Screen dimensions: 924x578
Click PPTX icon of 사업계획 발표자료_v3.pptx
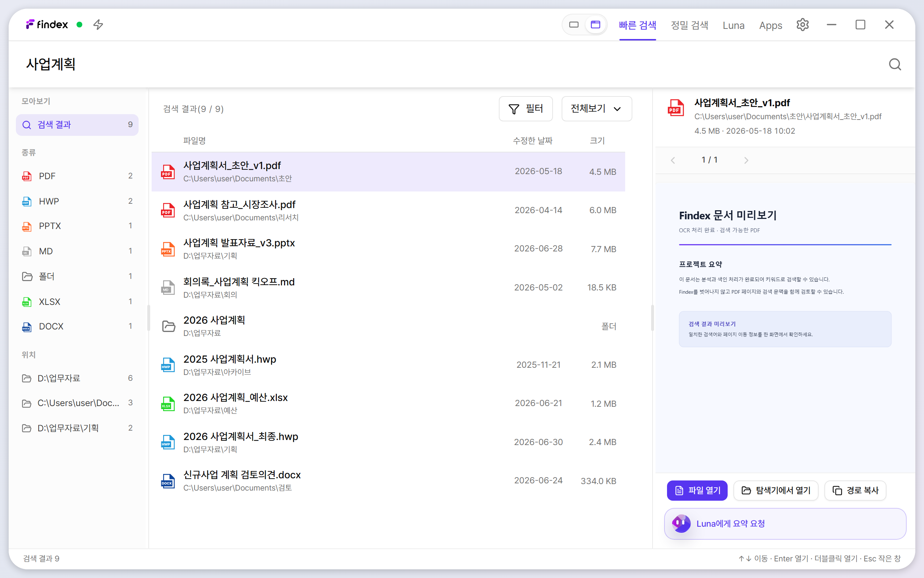(167, 249)
